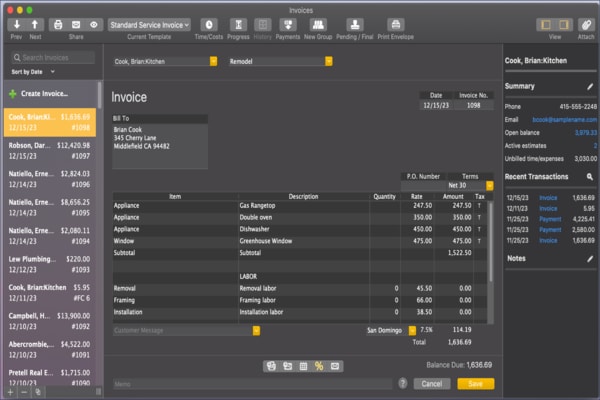The height and width of the screenshot is (400, 600).
Task: Print the invoice using printer icon
Action: pos(58,25)
